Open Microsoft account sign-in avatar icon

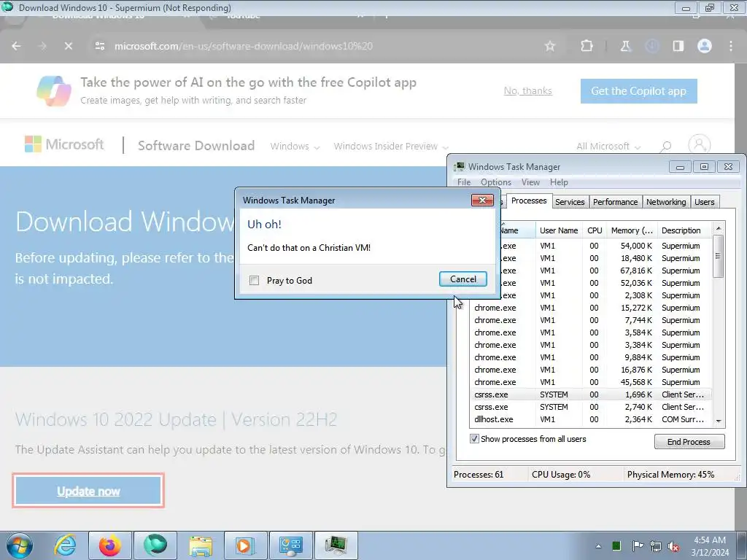pyautogui.click(x=700, y=144)
